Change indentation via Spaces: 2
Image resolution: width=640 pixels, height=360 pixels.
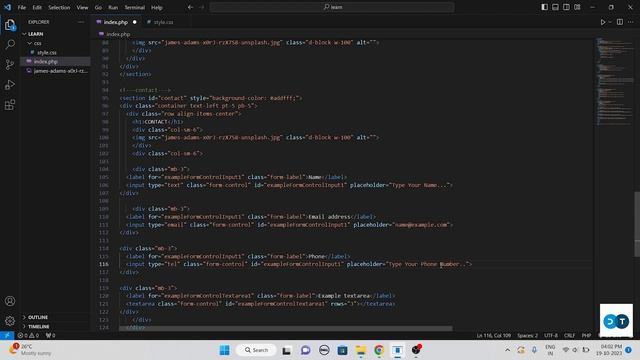click(x=527, y=335)
